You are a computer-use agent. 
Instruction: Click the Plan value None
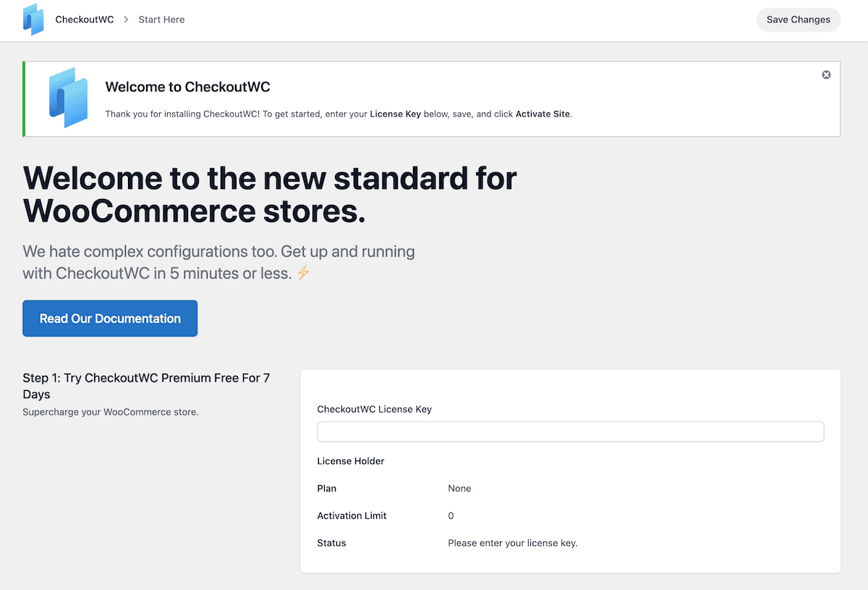(x=459, y=489)
